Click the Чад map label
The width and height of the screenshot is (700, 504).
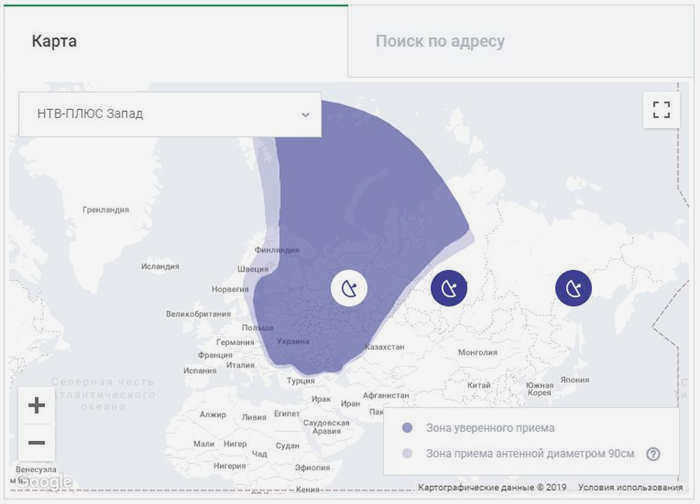coord(259,454)
